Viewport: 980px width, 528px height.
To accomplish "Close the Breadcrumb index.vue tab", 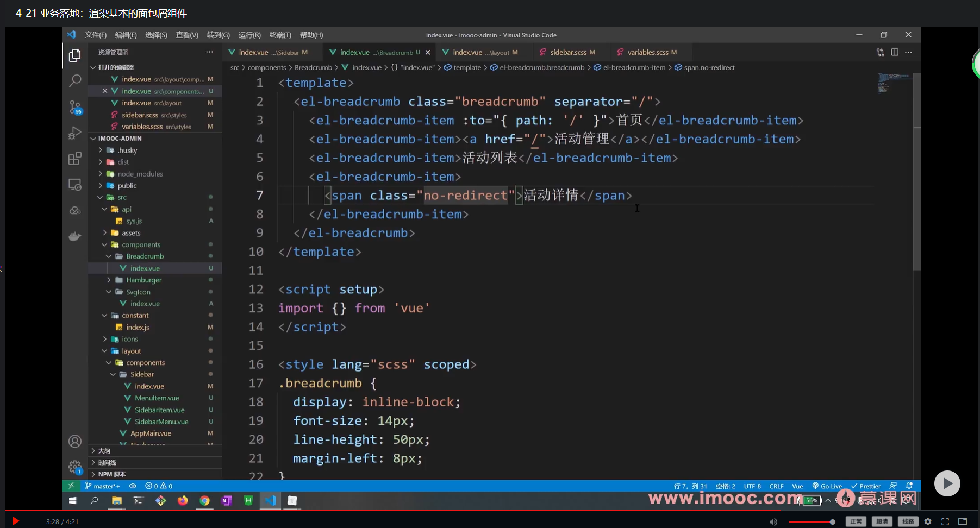I will (x=428, y=53).
